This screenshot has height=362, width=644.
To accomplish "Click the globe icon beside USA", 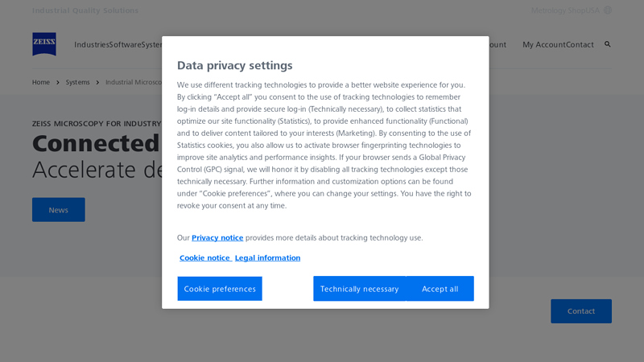I will [608, 10].
